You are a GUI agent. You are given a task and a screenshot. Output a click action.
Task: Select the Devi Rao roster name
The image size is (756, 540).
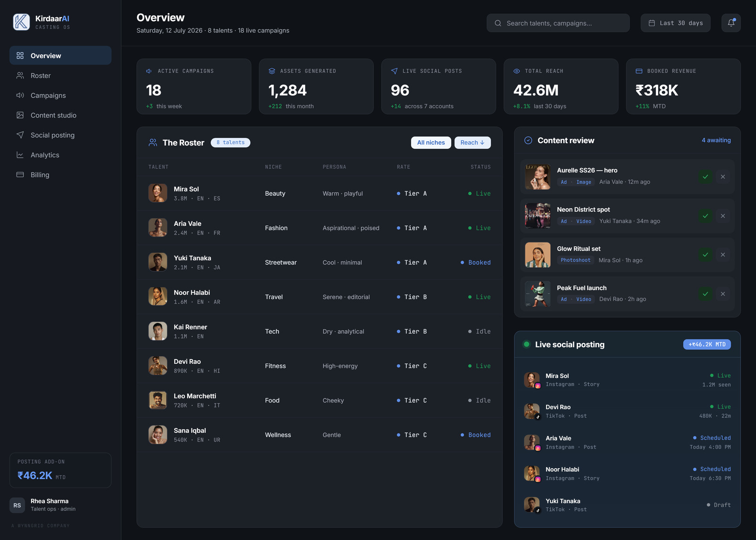tap(187, 361)
